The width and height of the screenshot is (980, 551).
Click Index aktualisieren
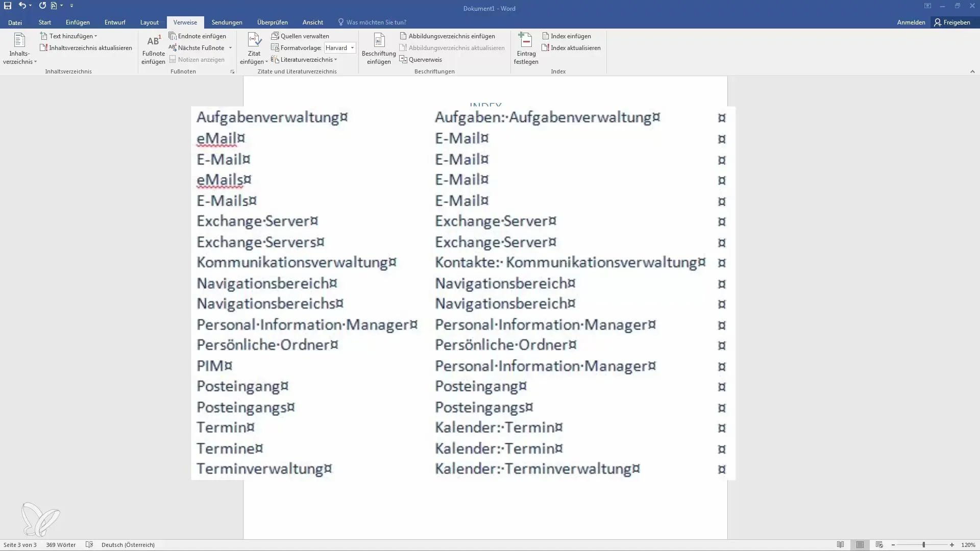571,48
